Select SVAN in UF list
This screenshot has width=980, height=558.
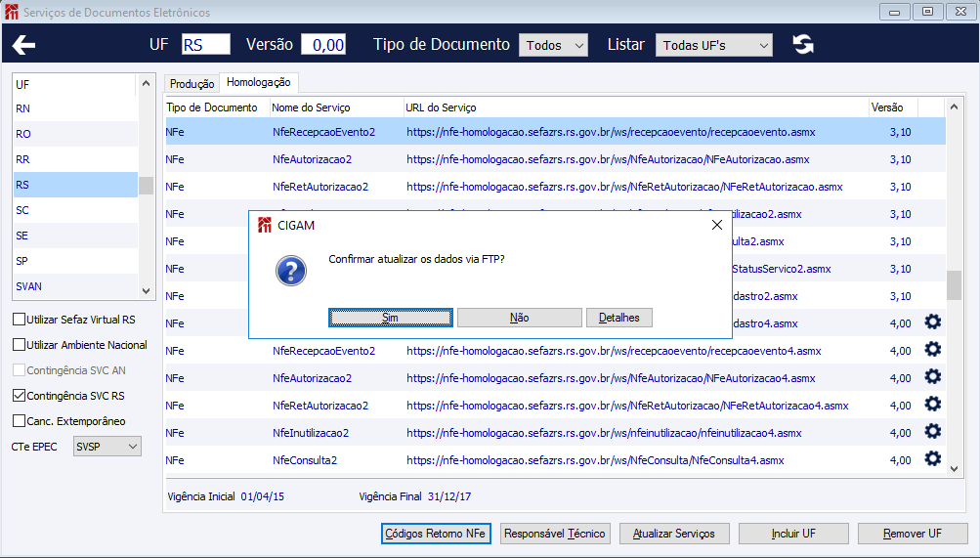coord(75,286)
